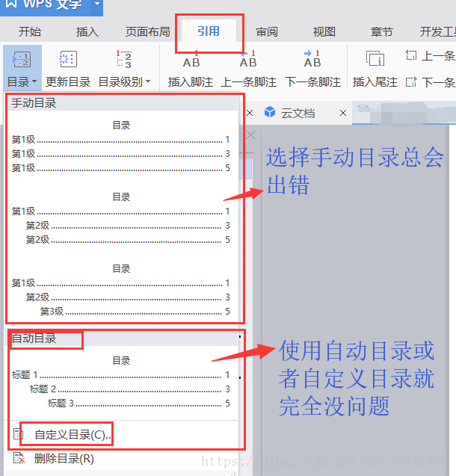Click the 下一条脚注 label

[x=312, y=81]
